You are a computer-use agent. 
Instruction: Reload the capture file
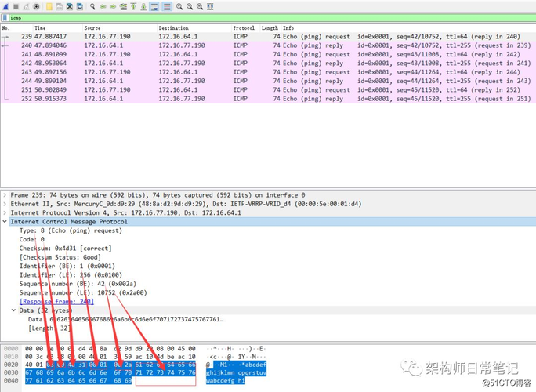[x=80, y=6]
